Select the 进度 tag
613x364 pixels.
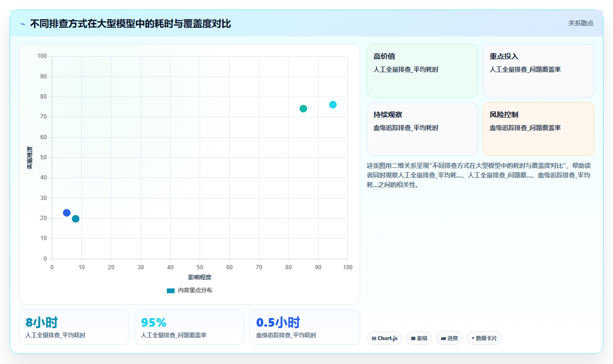pos(449,338)
